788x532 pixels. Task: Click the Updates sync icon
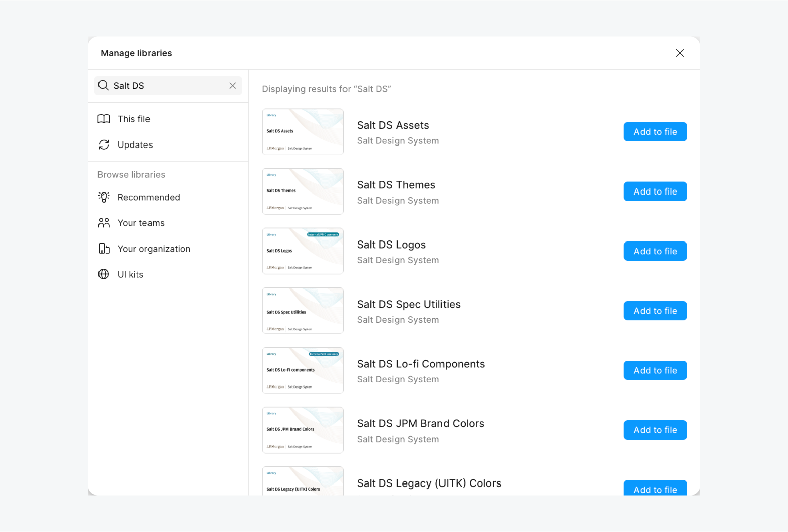click(104, 144)
